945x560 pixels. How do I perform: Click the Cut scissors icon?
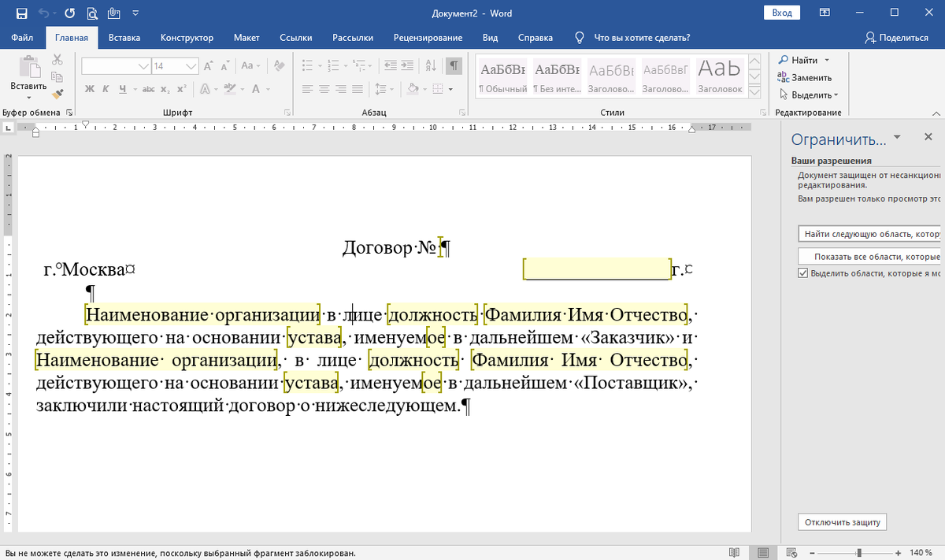click(x=57, y=60)
